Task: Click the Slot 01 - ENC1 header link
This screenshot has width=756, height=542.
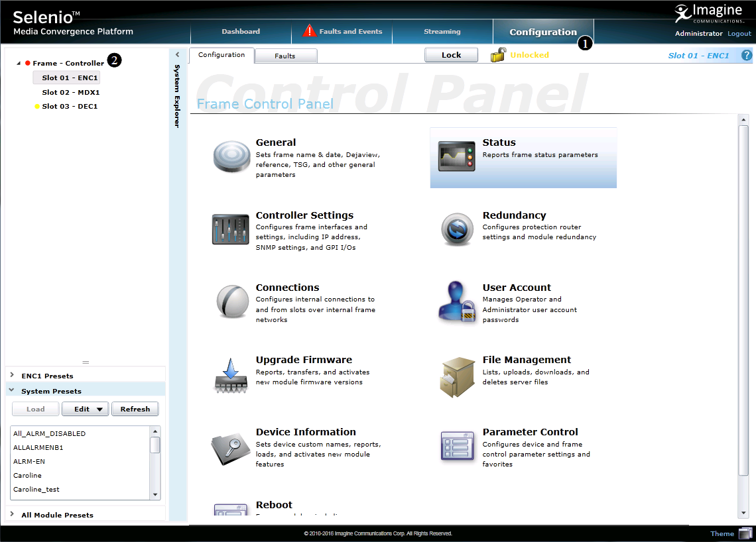Action: point(698,56)
